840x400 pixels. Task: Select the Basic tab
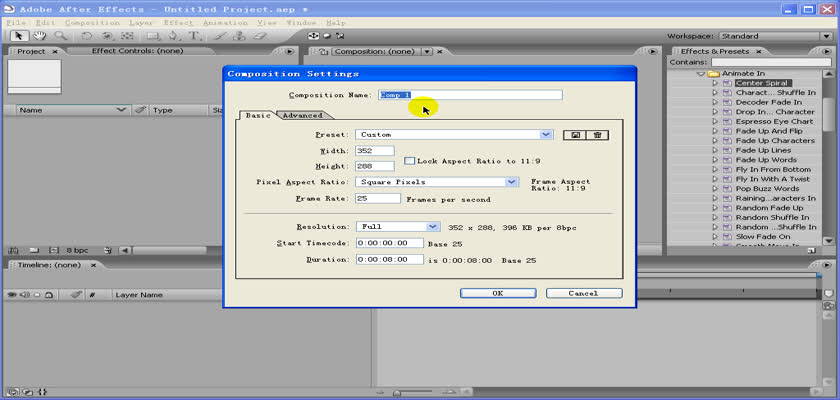pyautogui.click(x=258, y=115)
